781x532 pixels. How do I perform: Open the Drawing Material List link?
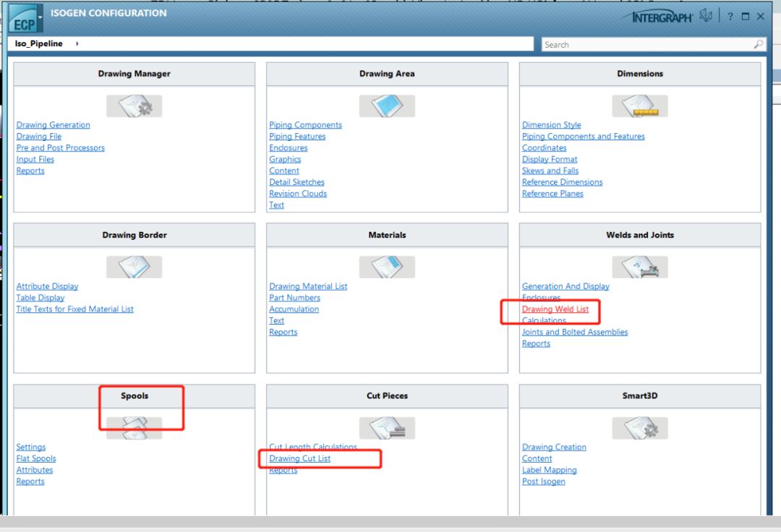click(308, 286)
